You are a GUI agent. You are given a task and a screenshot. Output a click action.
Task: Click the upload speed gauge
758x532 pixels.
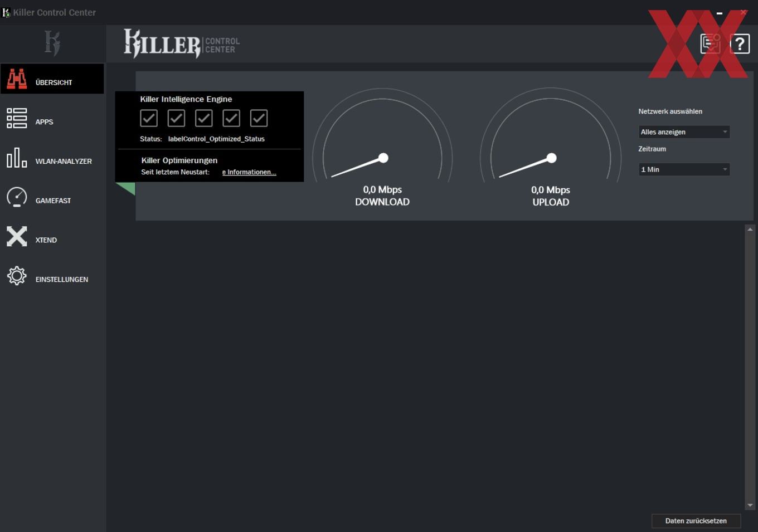click(551, 136)
